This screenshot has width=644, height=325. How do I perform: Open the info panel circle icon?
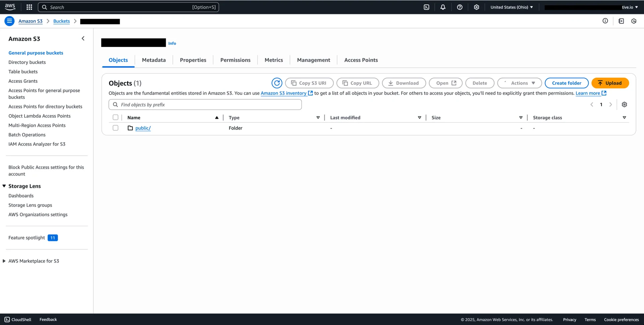point(605,21)
